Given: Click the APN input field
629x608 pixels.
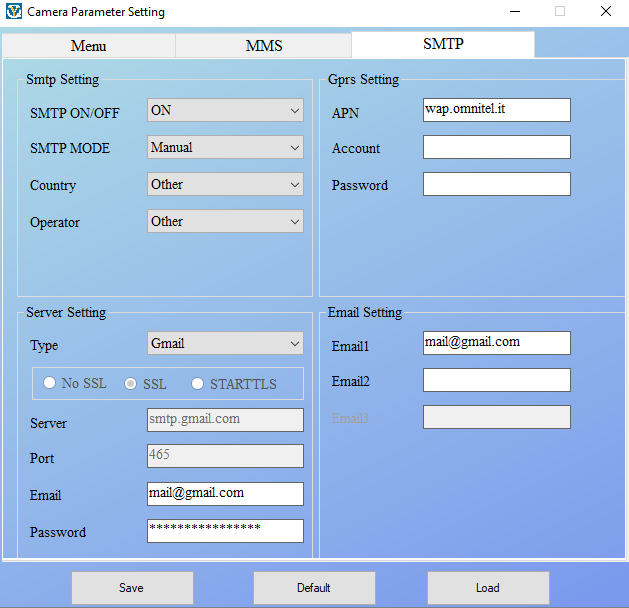Looking at the screenshot, I should click(496, 110).
